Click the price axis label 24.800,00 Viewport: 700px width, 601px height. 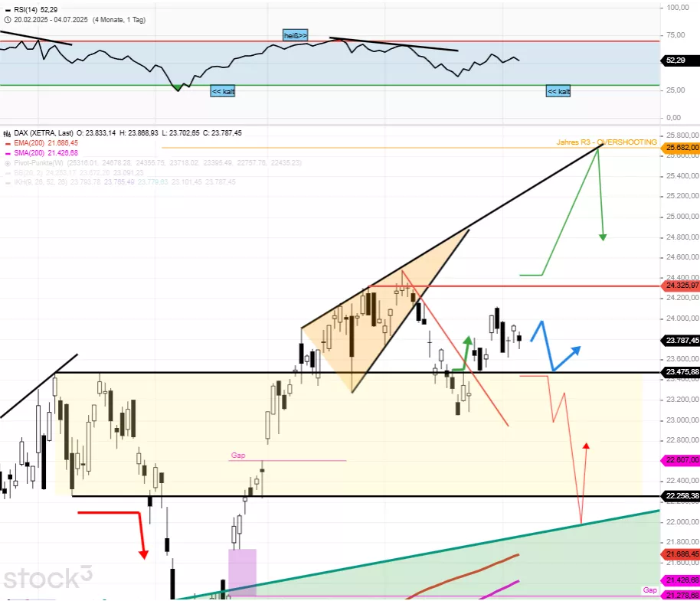(x=682, y=237)
